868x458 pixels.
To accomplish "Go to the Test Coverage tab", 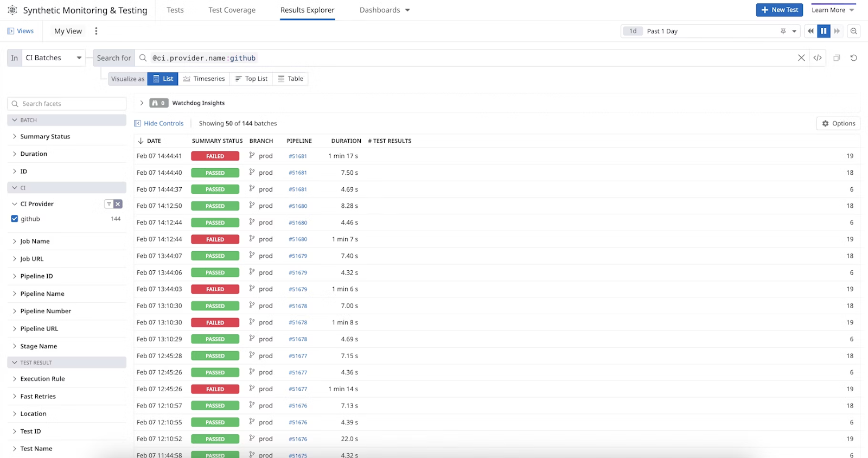I will click(x=232, y=10).
